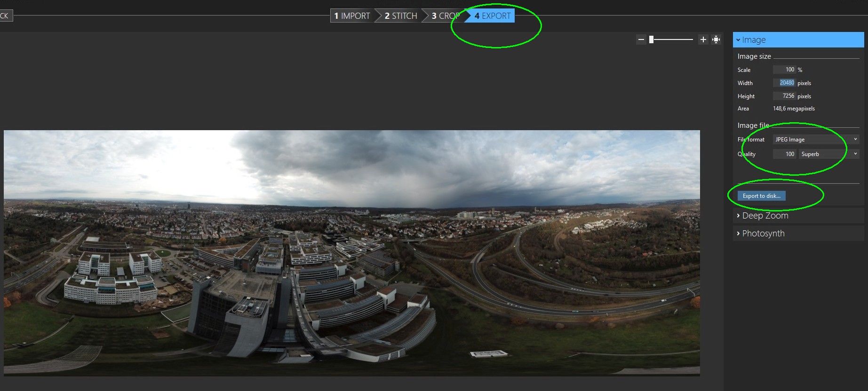Viewport: 868px width, 391px height.
Task: Select the 4 EXPORT step
Action: 492,16
